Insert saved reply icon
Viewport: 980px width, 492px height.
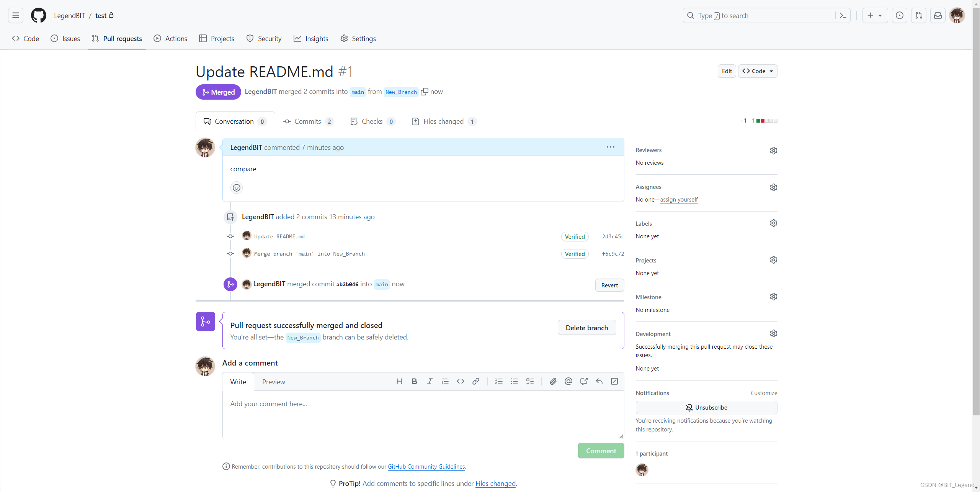coord(599,381)
